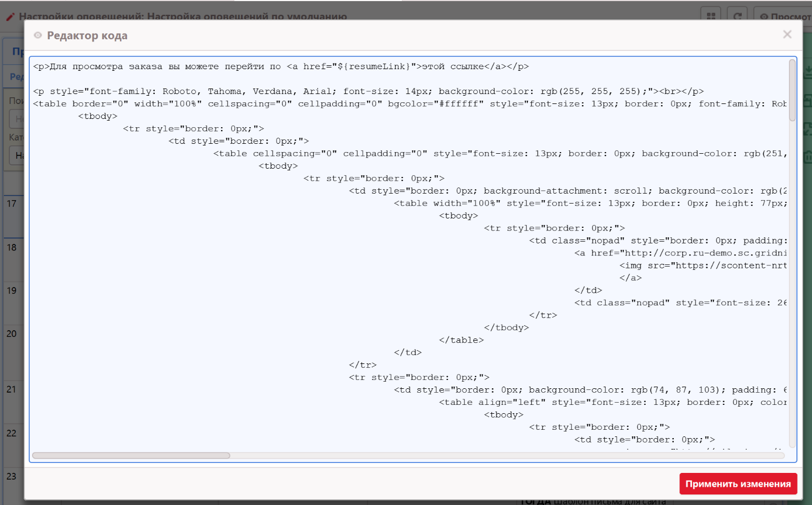Place cursor on the bgcolor="#ffffff" attribute
The height and width of the screenshot is (505, 812).
coord(435,104)
